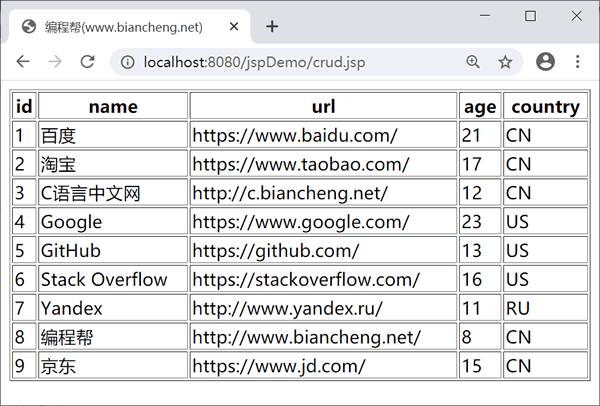Click age value 11 in Yandex row

point(480,308)
